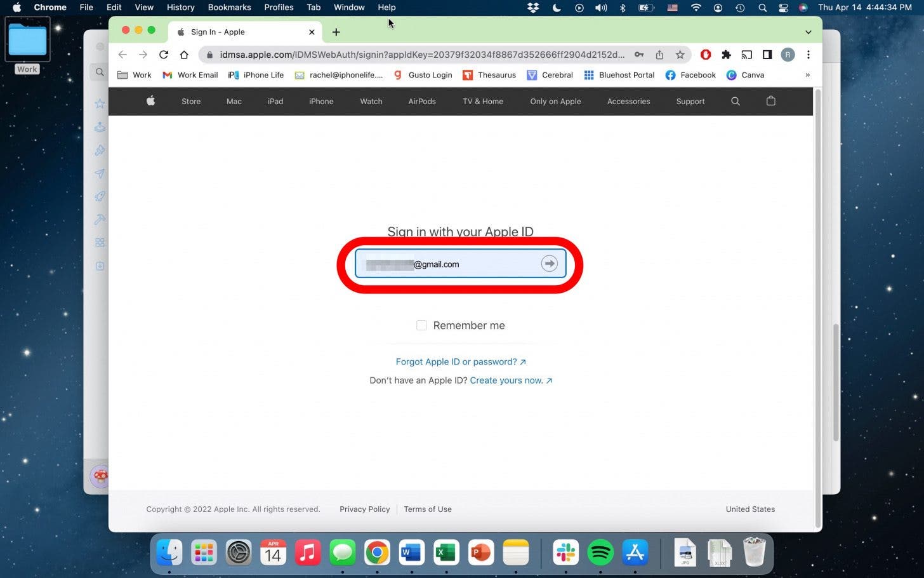The height and width of the screenshot is (578, 924).
Task: Close the Sign In - Apple tab
Action: pos(312,32)
